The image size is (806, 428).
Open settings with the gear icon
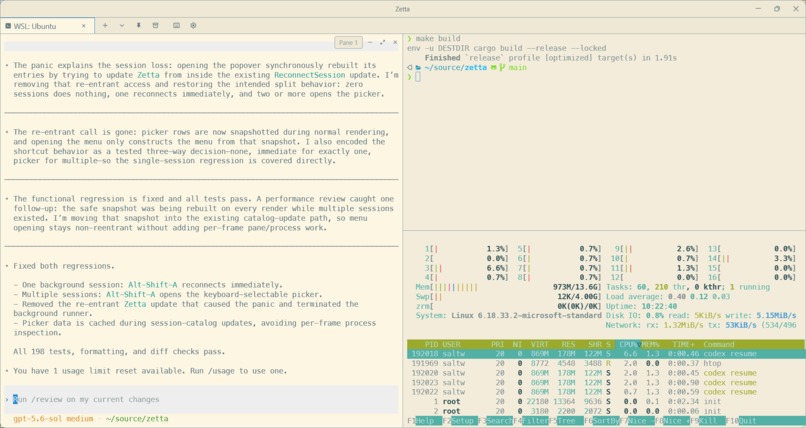193,25
